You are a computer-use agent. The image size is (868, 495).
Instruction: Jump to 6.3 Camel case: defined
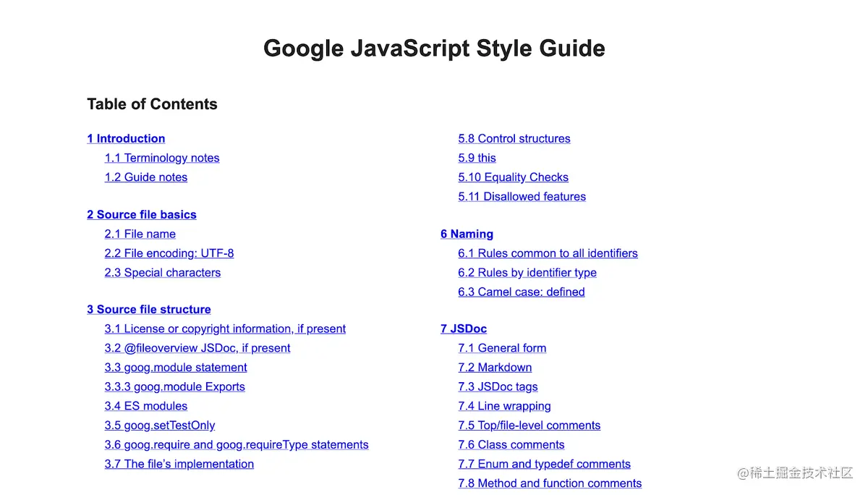pos(522,292)
